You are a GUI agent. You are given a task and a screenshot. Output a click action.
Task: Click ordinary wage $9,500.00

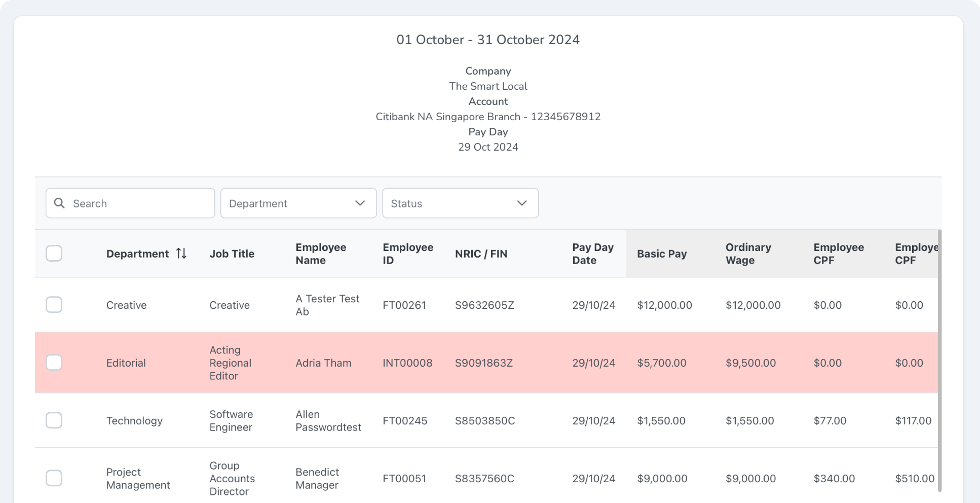[x=750, y=363]
